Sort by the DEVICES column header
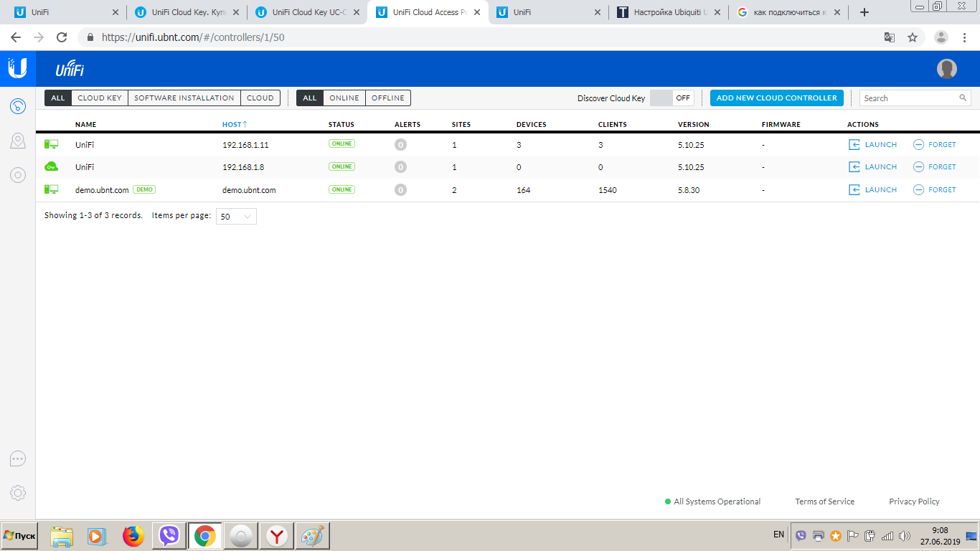 [x=532, y=125]
